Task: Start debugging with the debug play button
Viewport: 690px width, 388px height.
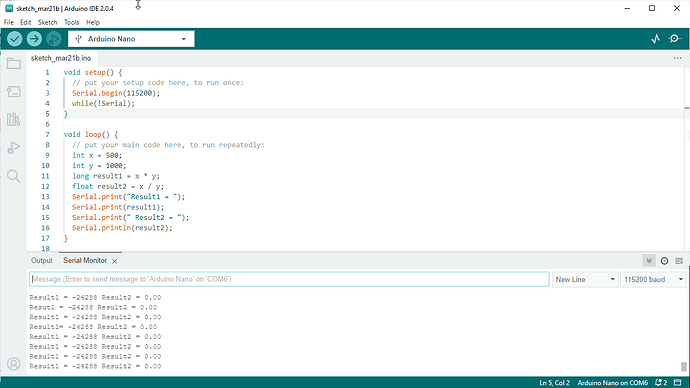Action: 54,39
